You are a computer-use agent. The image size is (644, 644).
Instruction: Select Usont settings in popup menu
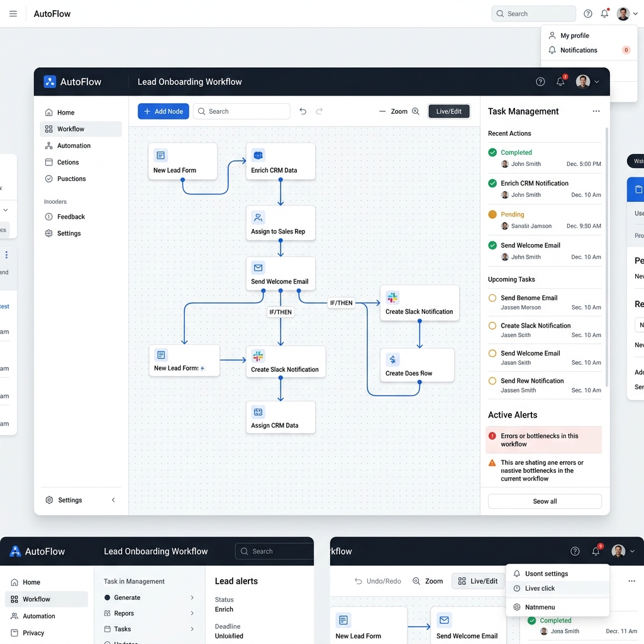[557, 574]
